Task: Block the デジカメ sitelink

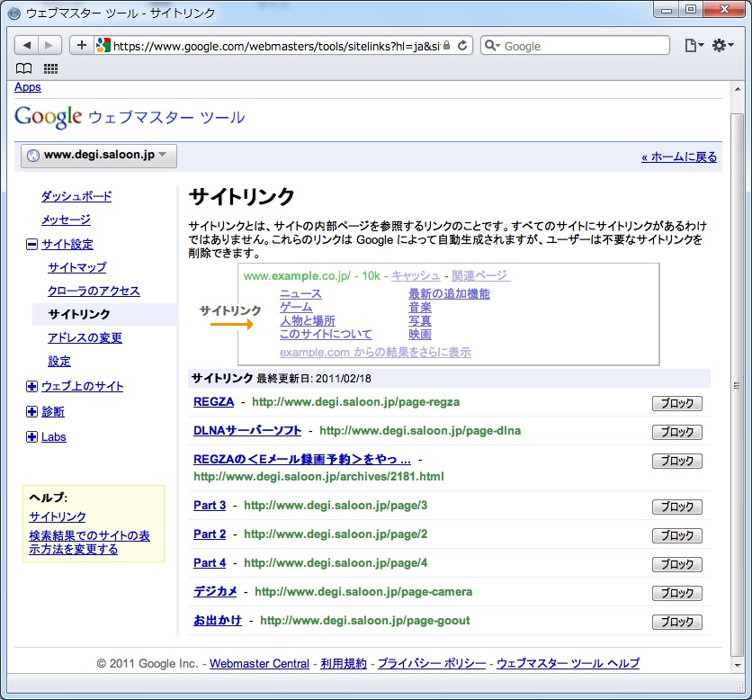Action: click(676, 593)
